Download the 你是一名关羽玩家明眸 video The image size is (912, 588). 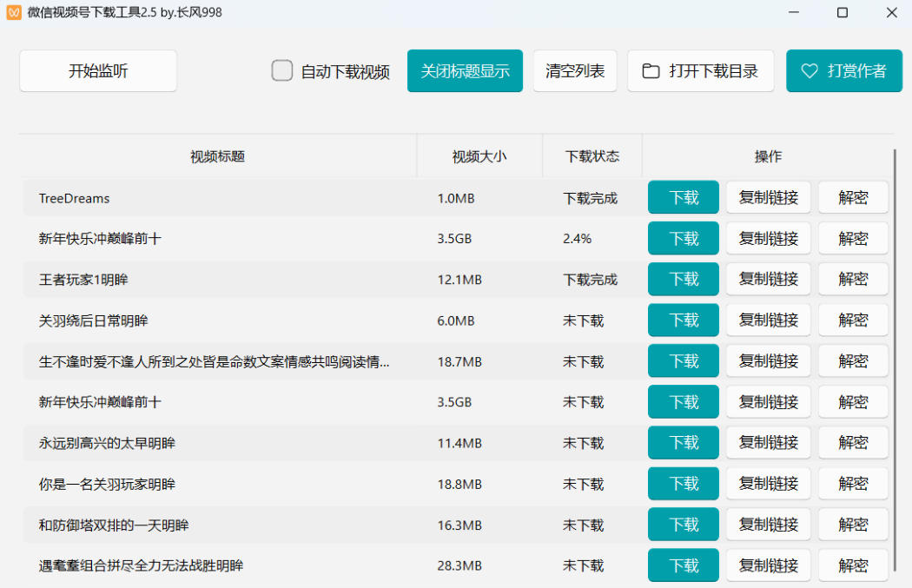tap(683, 483)
